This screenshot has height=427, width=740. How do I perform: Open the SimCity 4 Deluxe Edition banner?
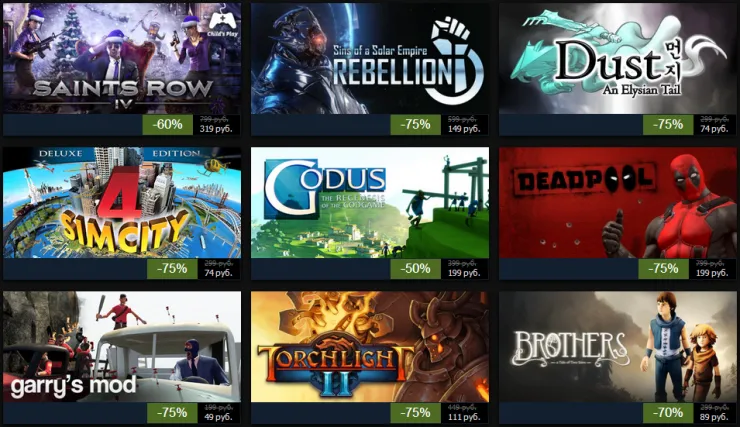coord(122,202)
